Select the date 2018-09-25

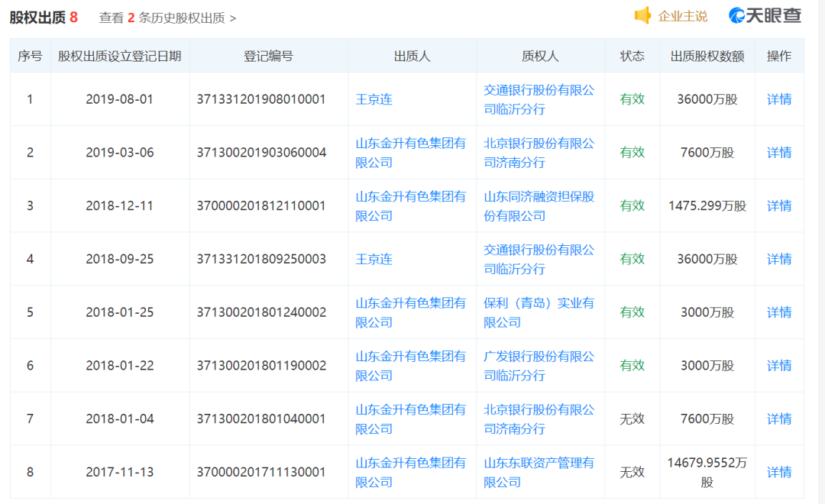(120, 259)
